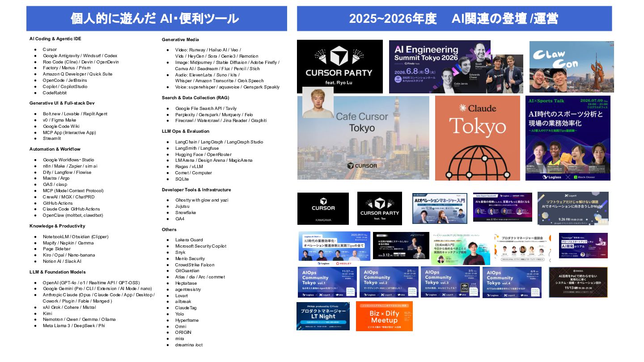This screenshot has width=644, height=362.
Task: Open the CURSOR PARTY feat. Ryo Lu image
Action: pos(340,67)
